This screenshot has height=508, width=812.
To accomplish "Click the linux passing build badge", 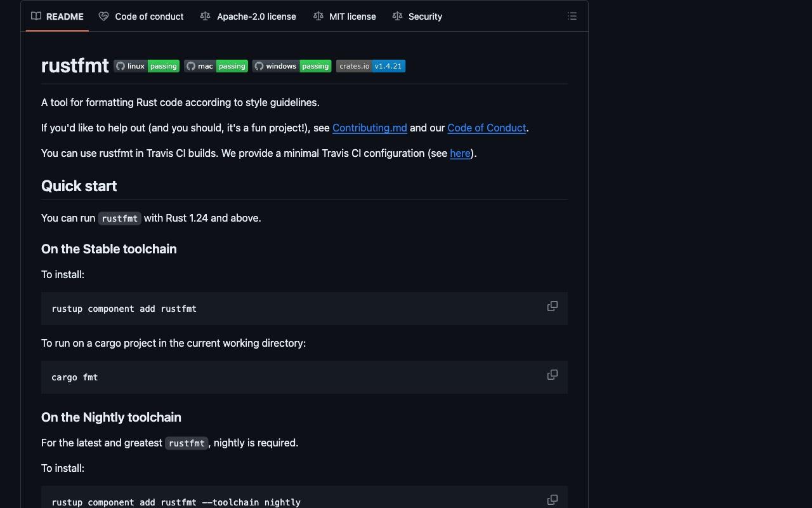I will (x=147, y=66).
